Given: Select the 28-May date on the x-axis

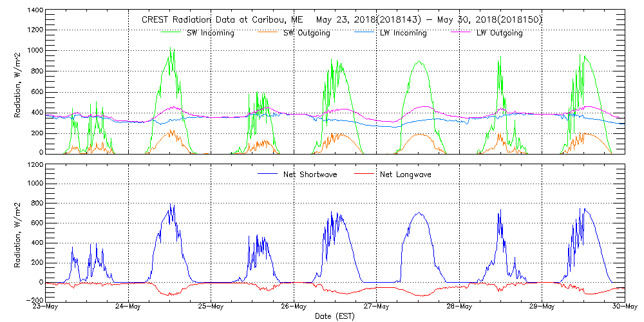Looking at the screenshot, I should tap(460, 307).
